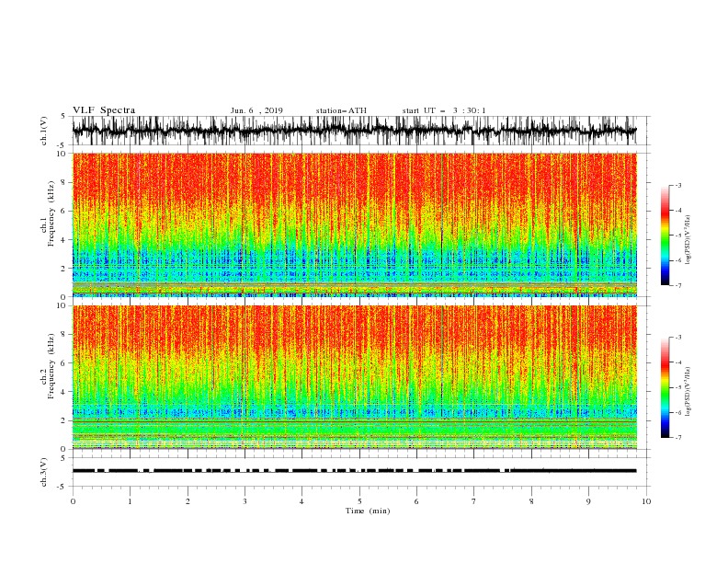Click the "-3" label on ch.2 color bar

678,338
